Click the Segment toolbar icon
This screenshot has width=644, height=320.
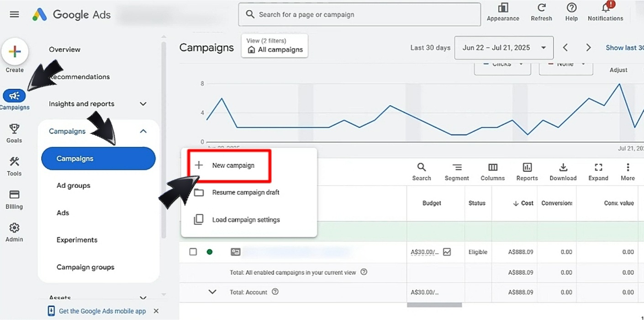tap(456, 168)
